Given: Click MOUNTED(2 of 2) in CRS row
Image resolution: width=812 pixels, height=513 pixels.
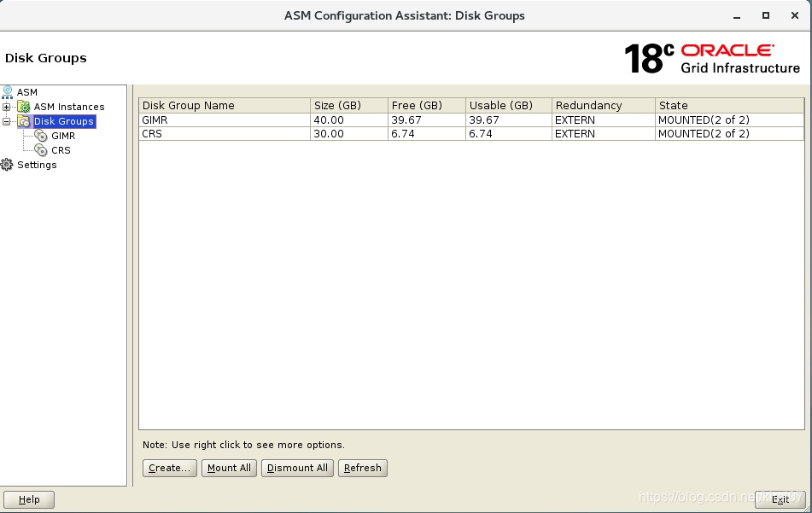Looking at the screenshot, I should [730, 133].
